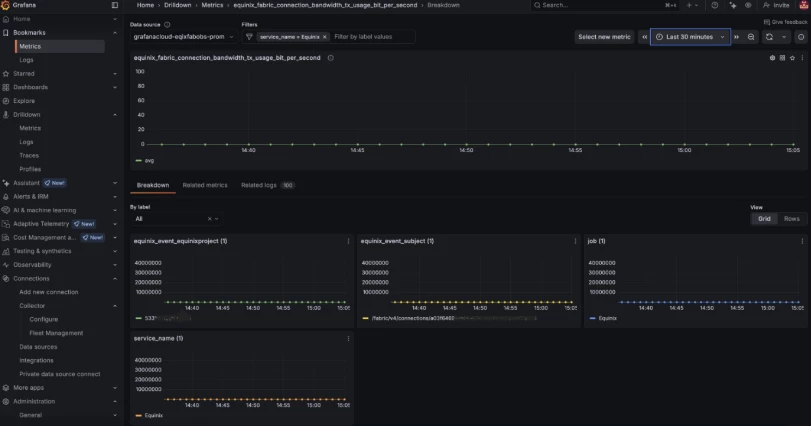Open Last 30 minutes time picker

click(x=690, y=37)
